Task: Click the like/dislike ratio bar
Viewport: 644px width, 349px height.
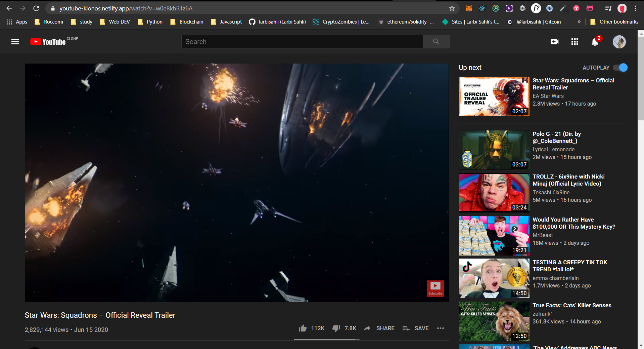Action: click(x=327, y=339)
